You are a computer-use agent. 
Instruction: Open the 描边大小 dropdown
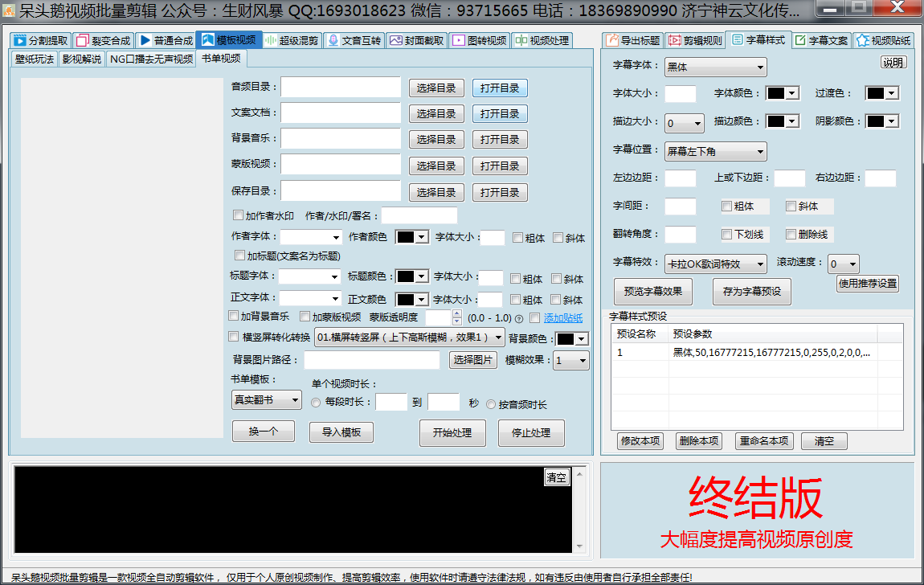tap(684, 123)
